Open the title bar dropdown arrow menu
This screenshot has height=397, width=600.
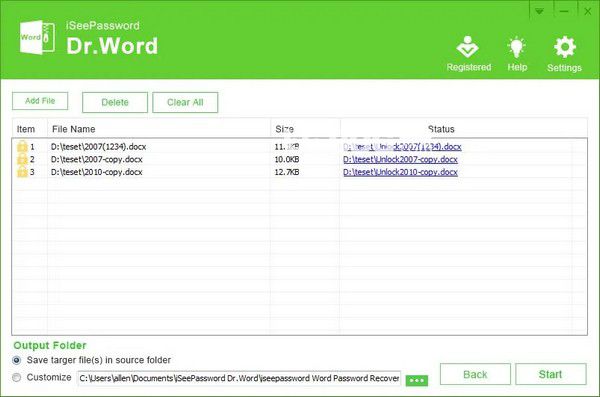point(539,11)
